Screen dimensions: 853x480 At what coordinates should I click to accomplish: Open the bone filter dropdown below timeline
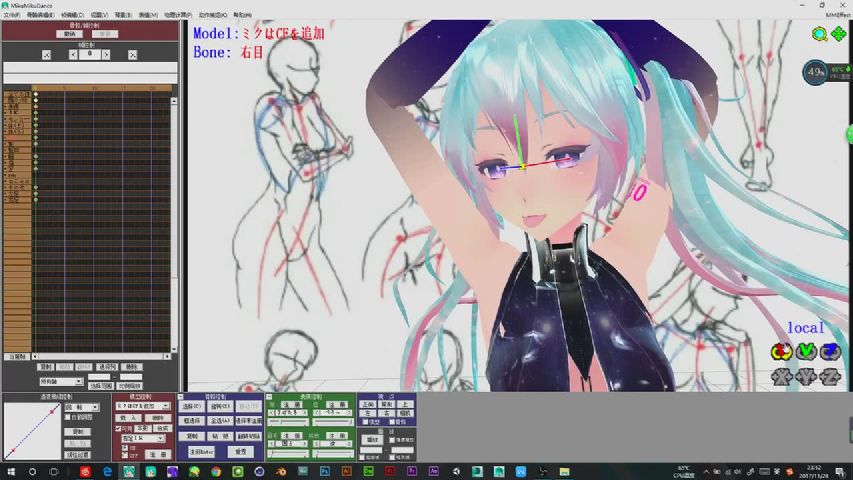[x=61, y=381]
